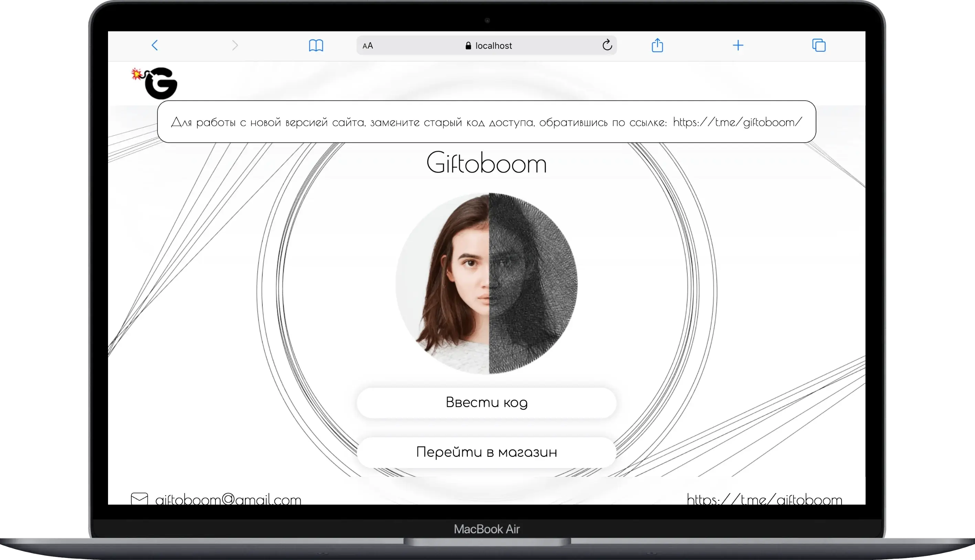Click the padlock icon beside localhost

click(x=468, y=46)
